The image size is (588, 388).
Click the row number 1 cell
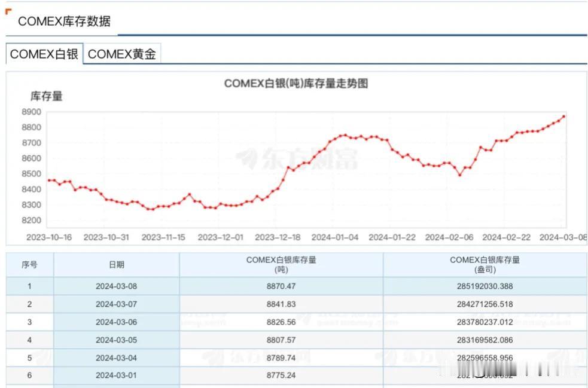30,286
